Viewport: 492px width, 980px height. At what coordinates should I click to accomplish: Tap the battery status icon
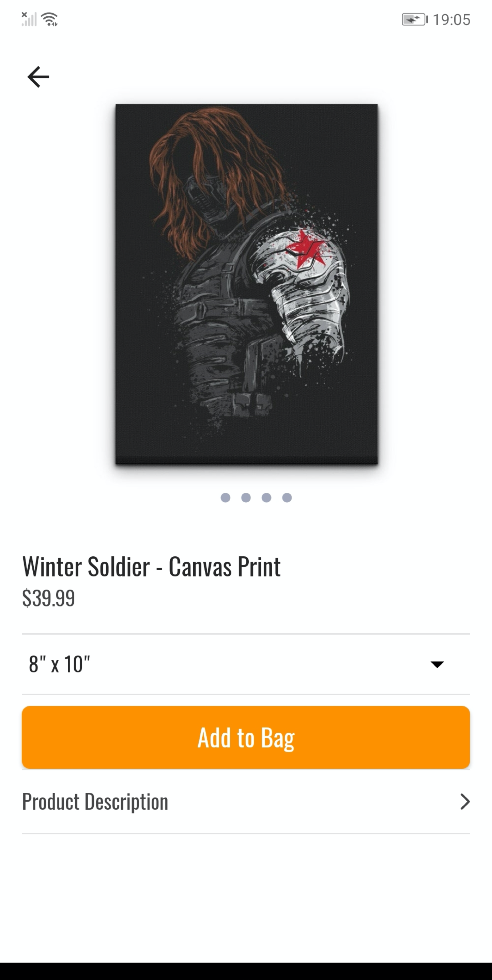(x=415, y=19)
